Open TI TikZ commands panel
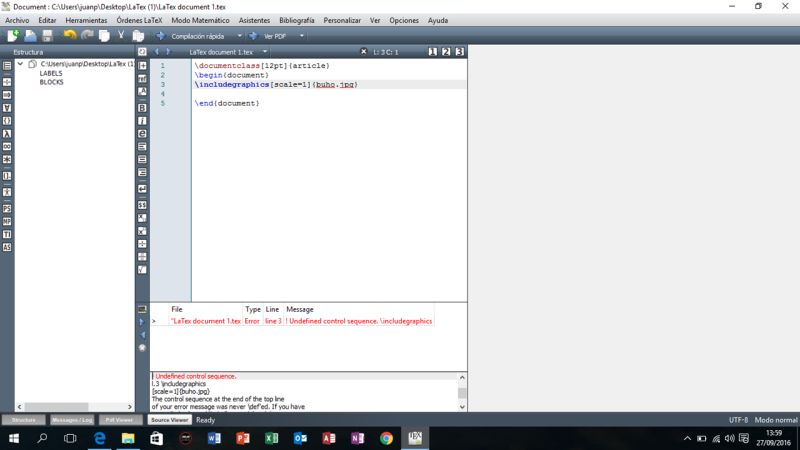The height and width of the screenshot is (450, 800). [x=7, y=234]
